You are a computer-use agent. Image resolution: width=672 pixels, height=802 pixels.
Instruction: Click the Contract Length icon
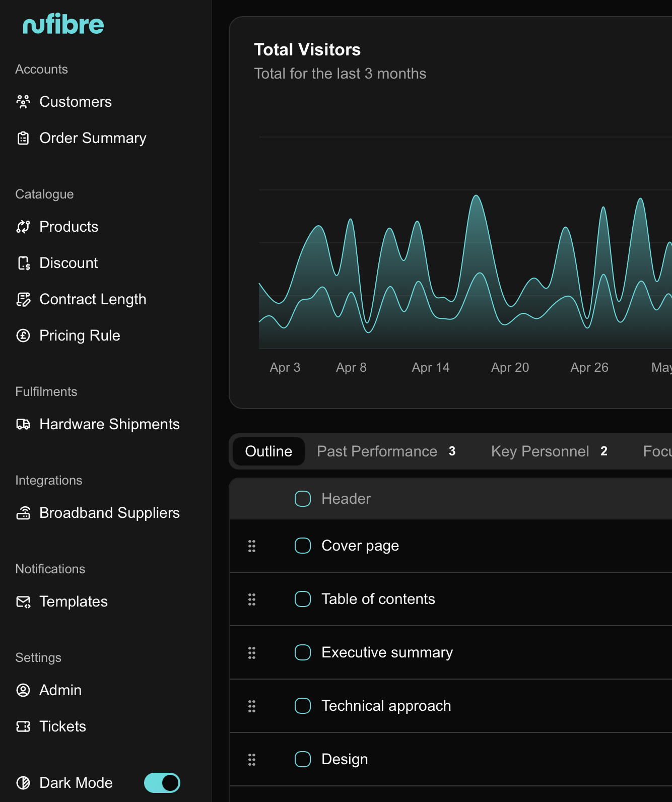click(23, 299)
